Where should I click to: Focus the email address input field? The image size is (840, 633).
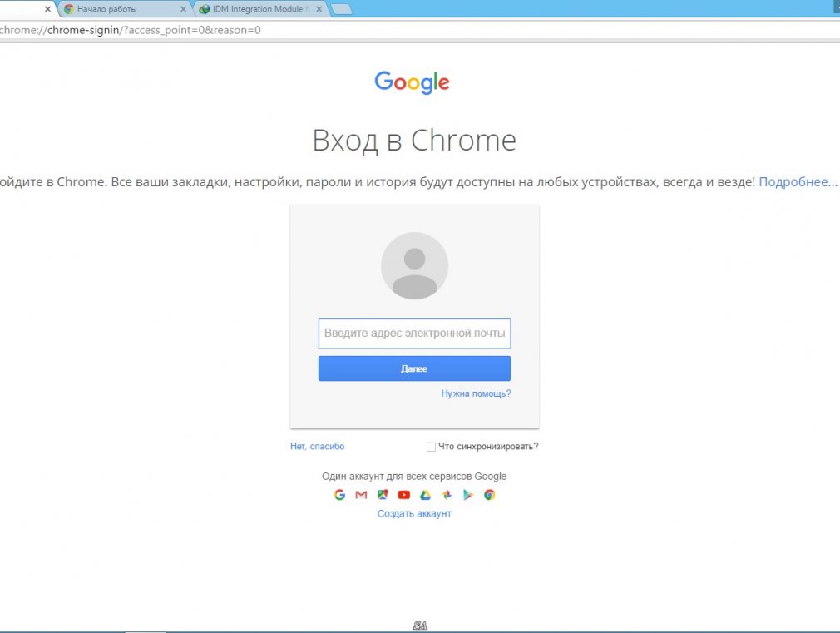415,334
